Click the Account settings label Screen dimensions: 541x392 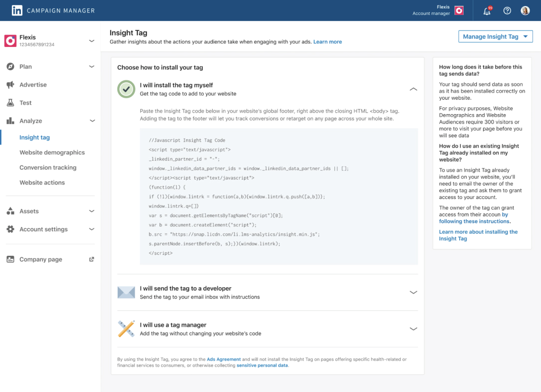(43, 229)
